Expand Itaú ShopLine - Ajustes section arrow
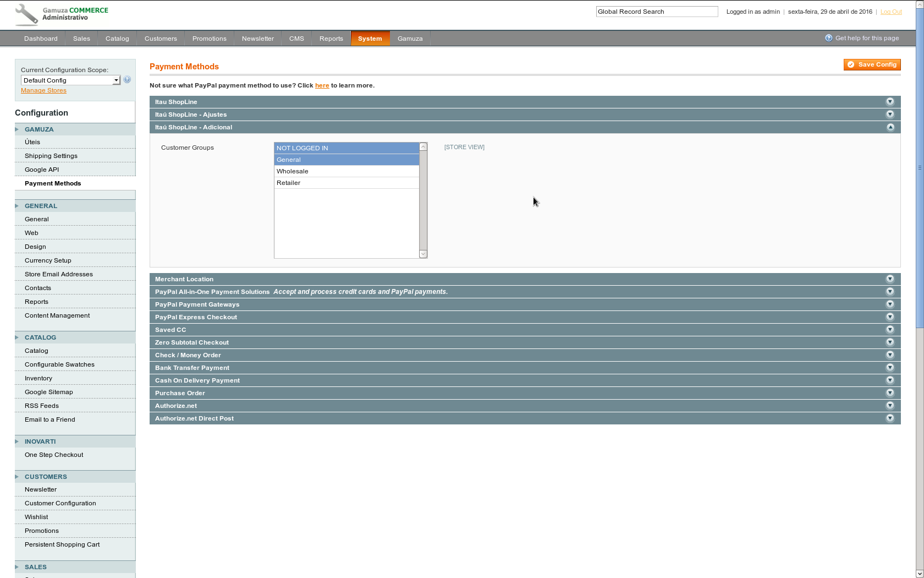This screenshot has height=578, width=924. tap(890, 114)
